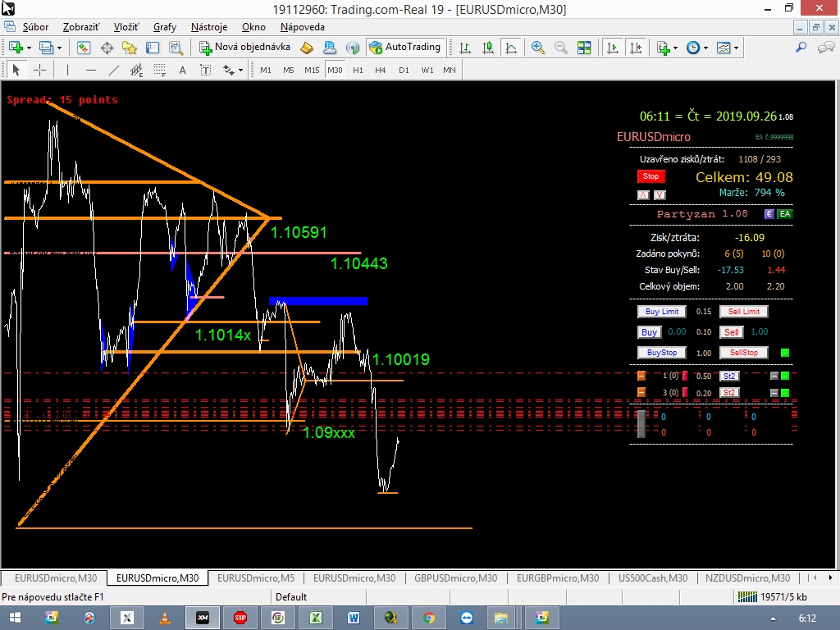
Task: Draw a trendline with the trendline tool
Action: pyautogui.click(x=114, y=70)
